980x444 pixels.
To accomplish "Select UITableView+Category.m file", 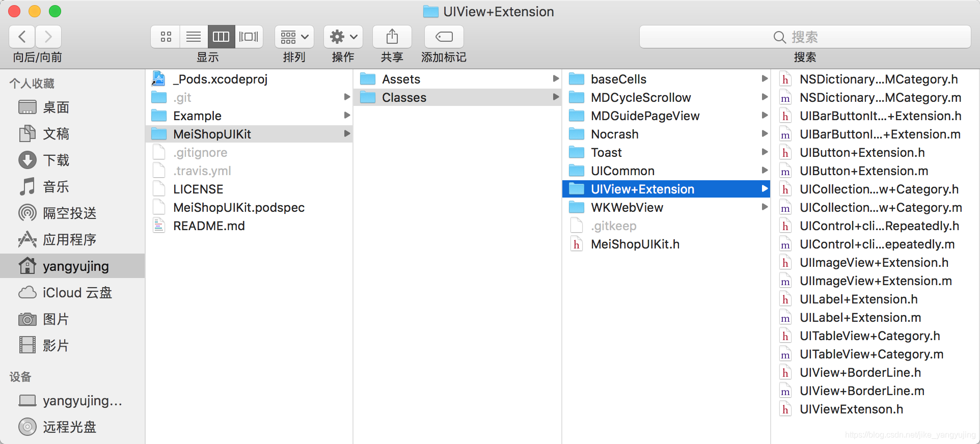I will (875, 354).
